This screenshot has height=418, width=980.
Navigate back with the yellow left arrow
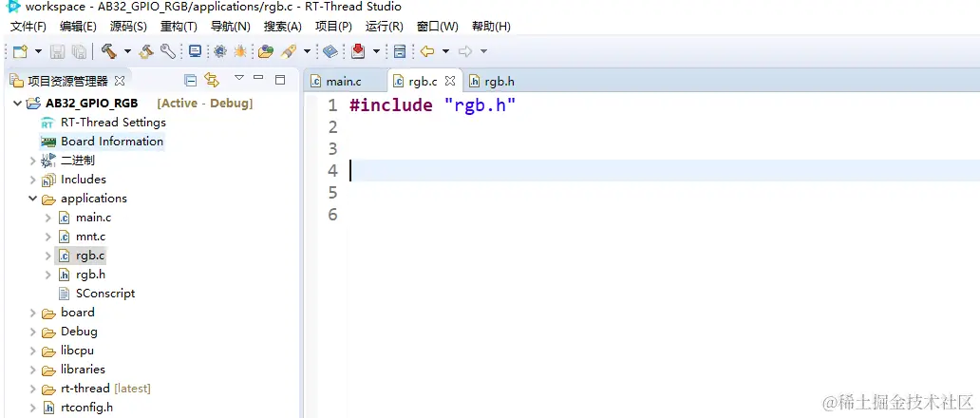pyautogui.click(x=427, y=51)
